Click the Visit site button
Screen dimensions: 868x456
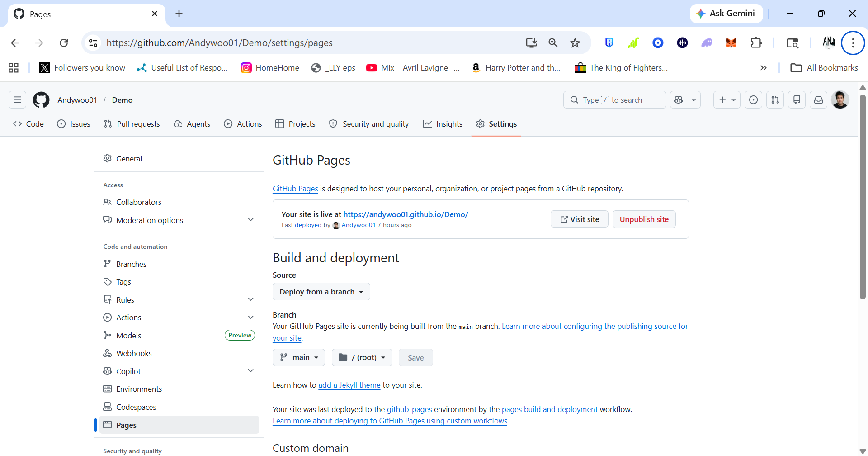(x=580, y=219)
